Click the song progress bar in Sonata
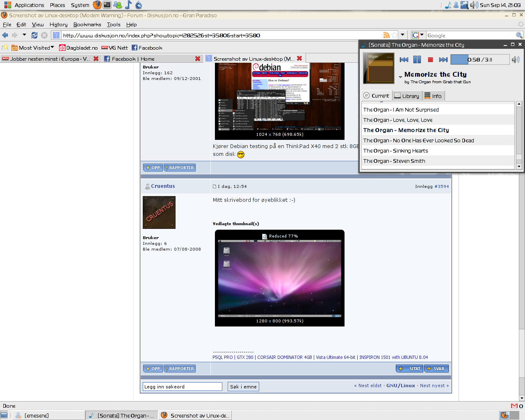 coord(480,59)
